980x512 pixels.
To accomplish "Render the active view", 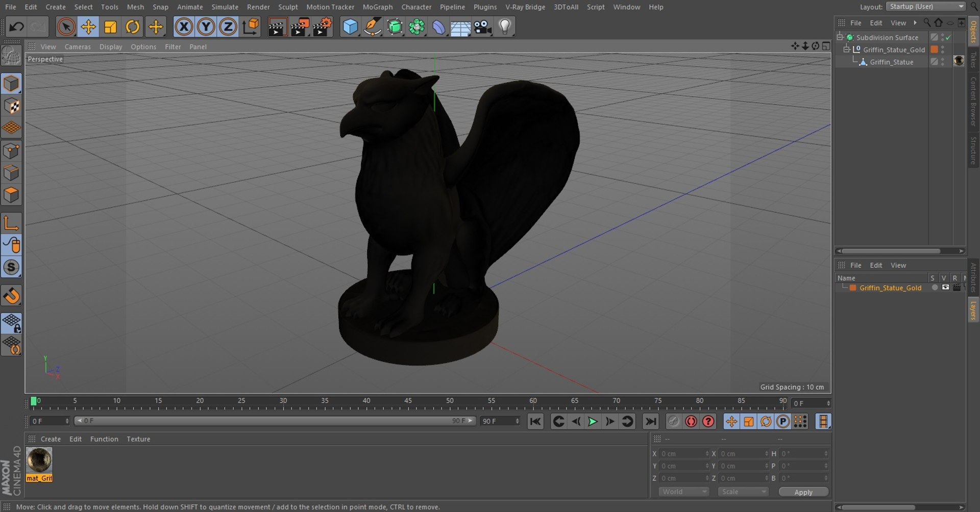I will click(x=277, y=27).
